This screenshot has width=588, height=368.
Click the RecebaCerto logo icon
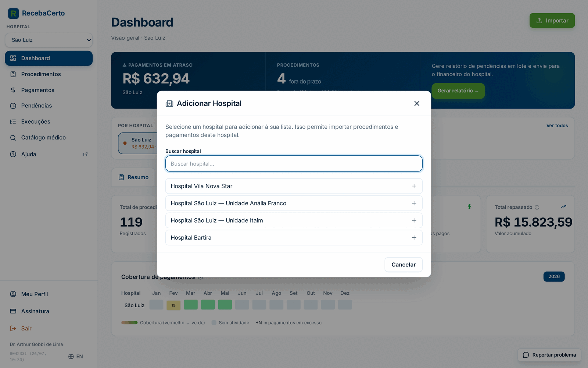(x=13, y=13)
